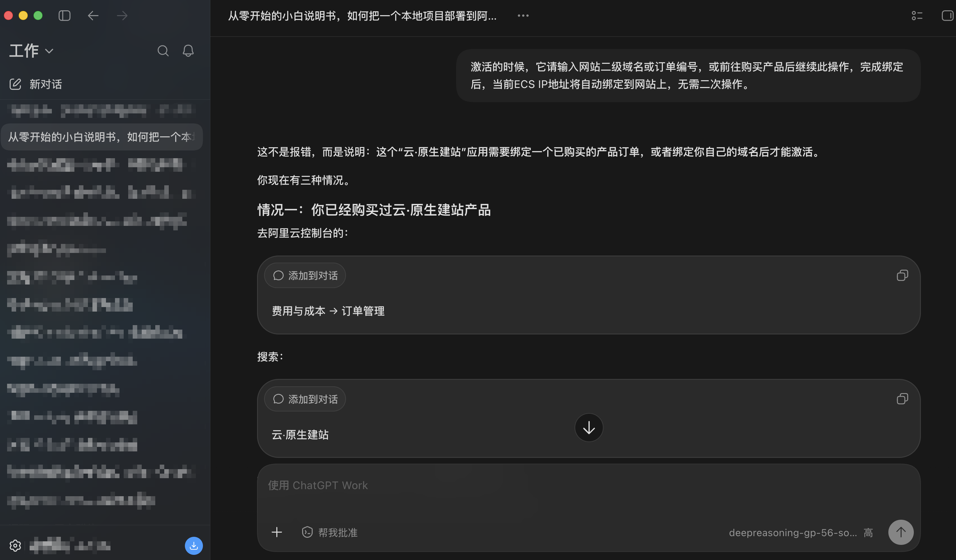The height and width of the screenshot is (560, 956).
Task: Go back with the left arrow
Action: (93, 15)
